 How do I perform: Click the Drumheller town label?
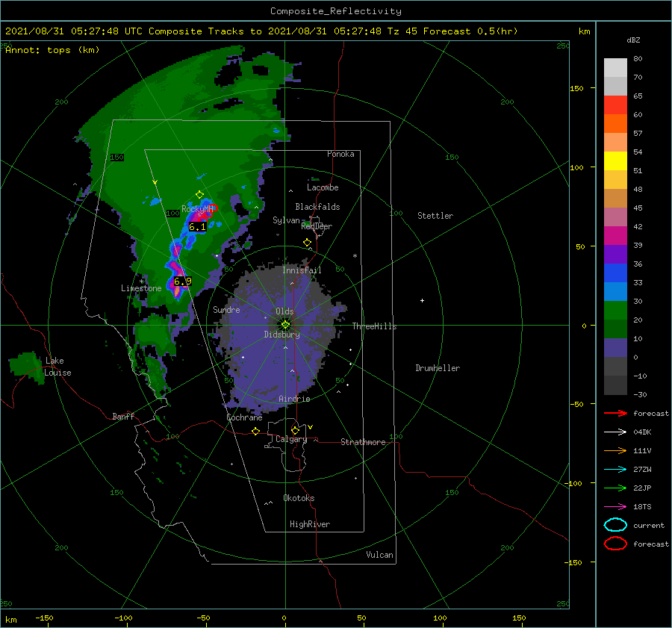tap(438, 368)
